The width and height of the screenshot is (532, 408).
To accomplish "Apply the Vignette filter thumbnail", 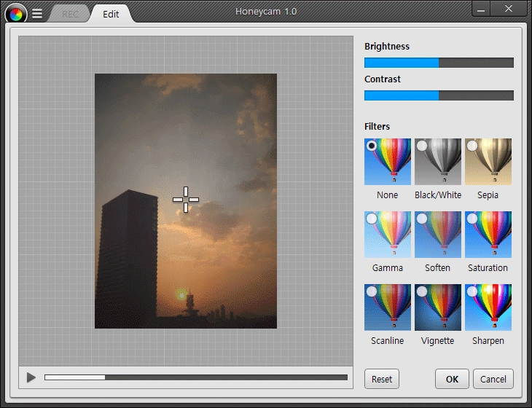I will 438,307.
